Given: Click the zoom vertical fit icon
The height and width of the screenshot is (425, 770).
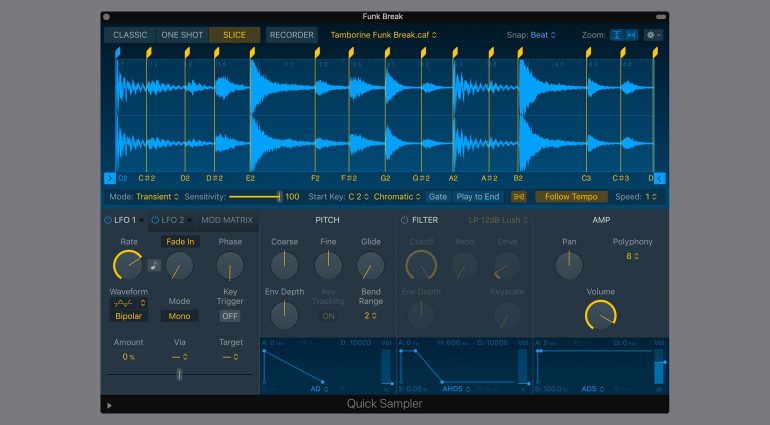Looking at the screenshot, I should [x=618, y=35].
